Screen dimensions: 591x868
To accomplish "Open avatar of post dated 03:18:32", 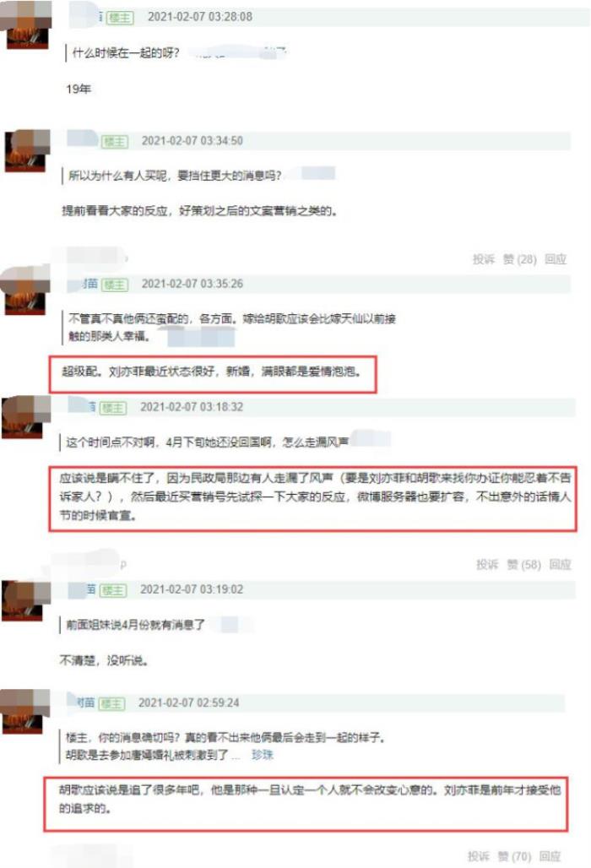I will coord(24,418).
